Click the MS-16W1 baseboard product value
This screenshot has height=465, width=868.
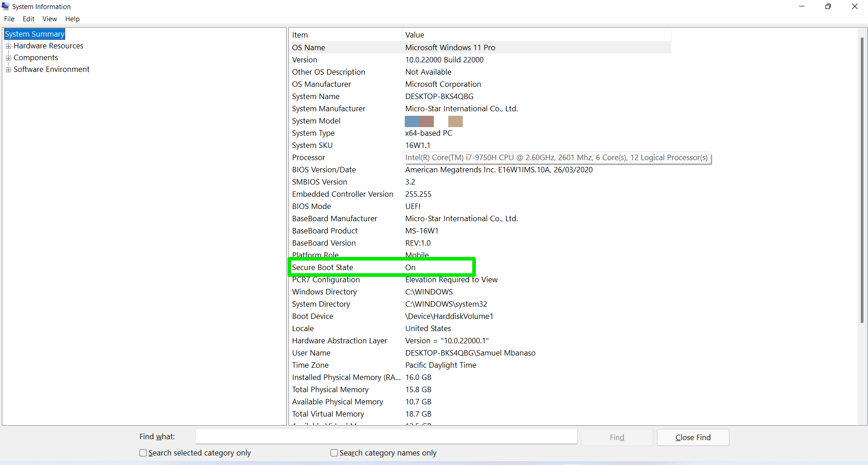tap(422, 231)
